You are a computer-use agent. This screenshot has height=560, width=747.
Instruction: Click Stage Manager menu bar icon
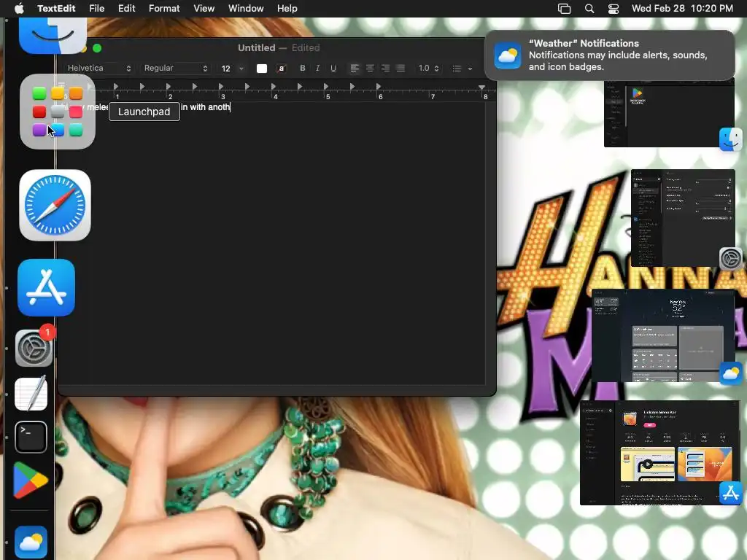pyautogui.click(x=564, y=9)
